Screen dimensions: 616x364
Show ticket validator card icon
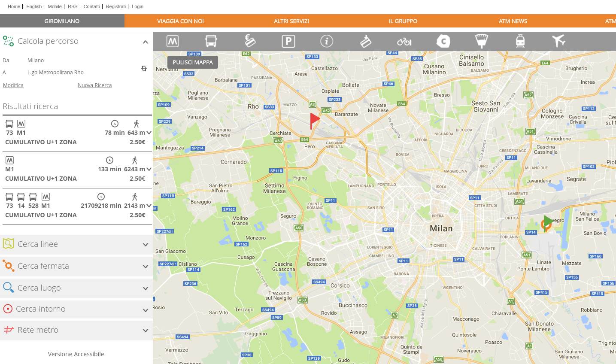[x=365, y=41]
